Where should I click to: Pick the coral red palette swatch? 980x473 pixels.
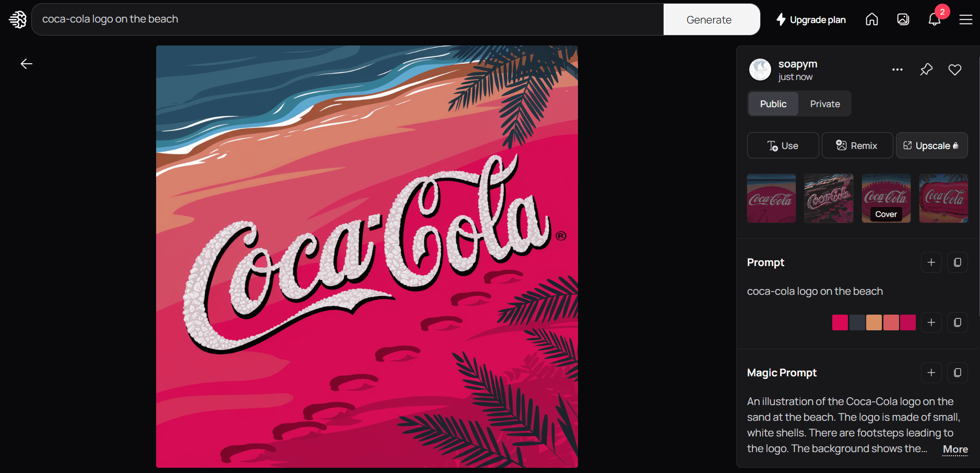click(891, 322)
